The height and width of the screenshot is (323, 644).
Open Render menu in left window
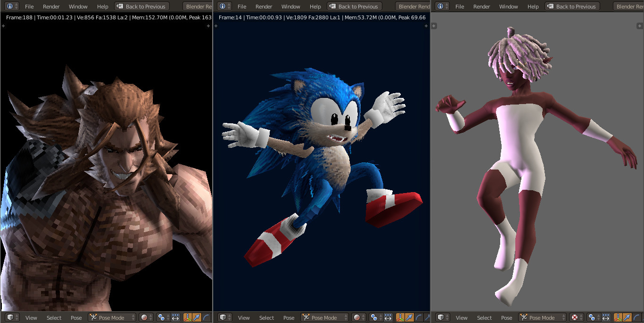click(51, 7)
